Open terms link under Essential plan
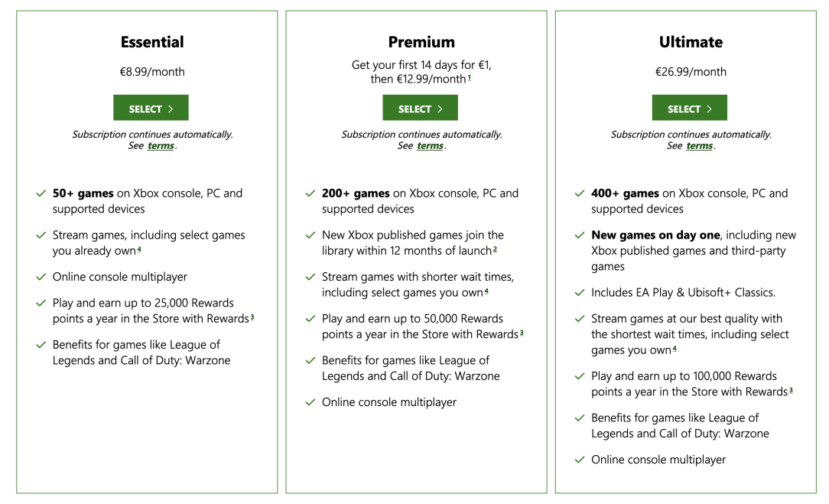The width and height of the screenshot is (829, 504). (161, 146)
